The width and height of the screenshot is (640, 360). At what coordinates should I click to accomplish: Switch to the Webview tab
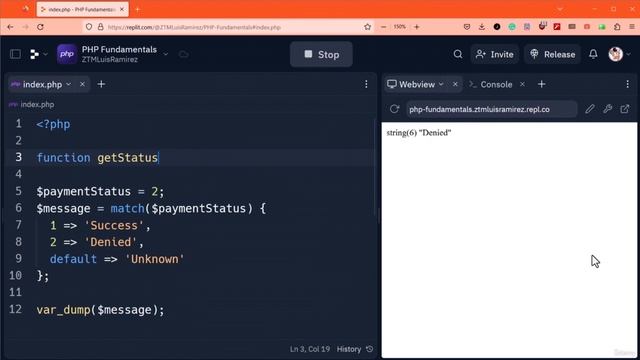417,84
